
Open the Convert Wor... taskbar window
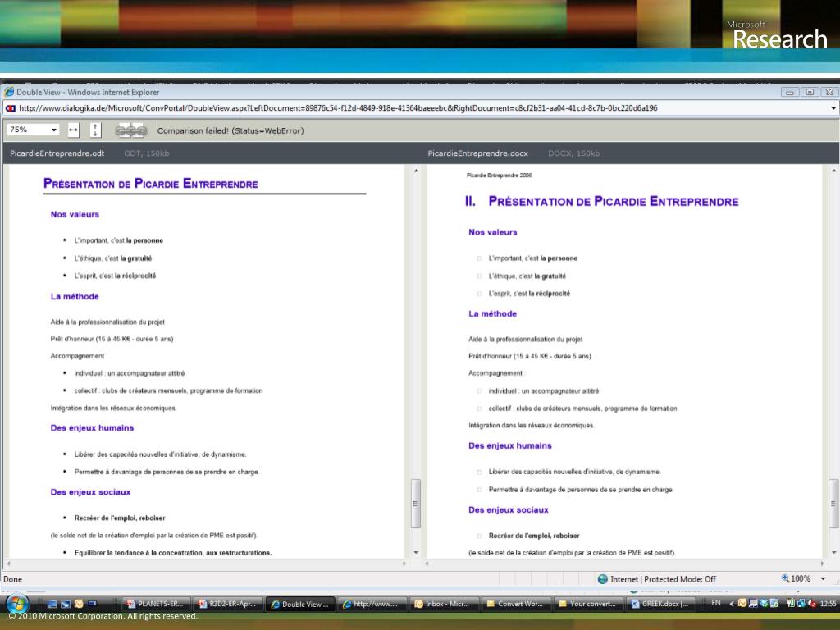pyautogui.click(x=516, y=604)
